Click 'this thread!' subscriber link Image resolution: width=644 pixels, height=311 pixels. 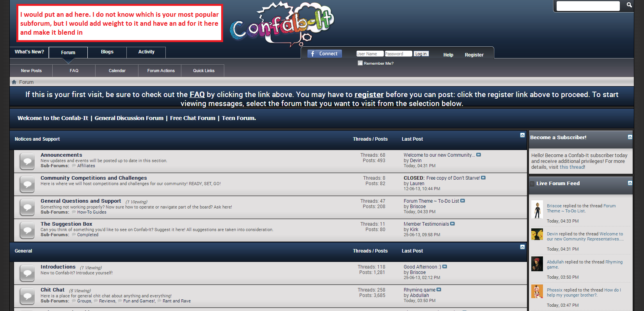click(572, 167)
